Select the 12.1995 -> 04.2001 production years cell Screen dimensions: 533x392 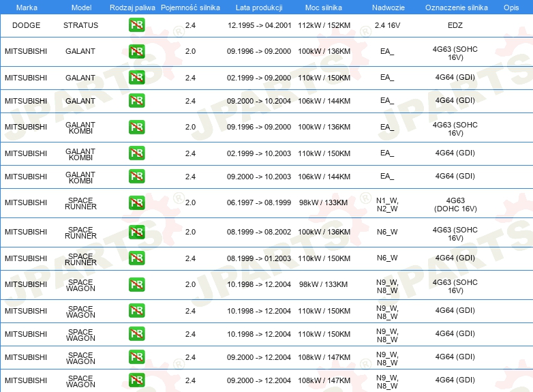pos(260,25)
